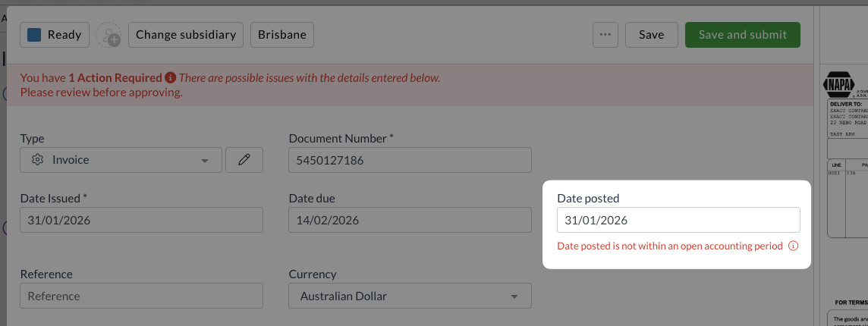Expand the Type dropdown arrow
868x326 pixels.
pos(204,161)
